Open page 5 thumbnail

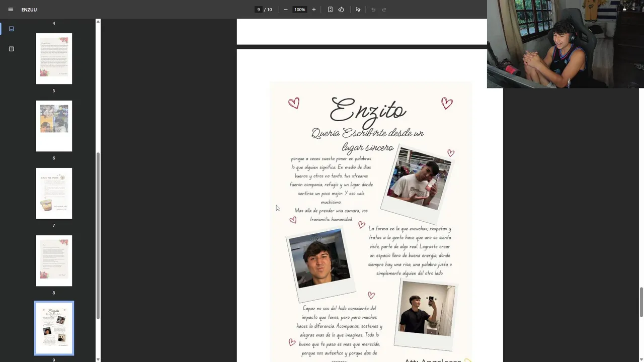(54, 58)
